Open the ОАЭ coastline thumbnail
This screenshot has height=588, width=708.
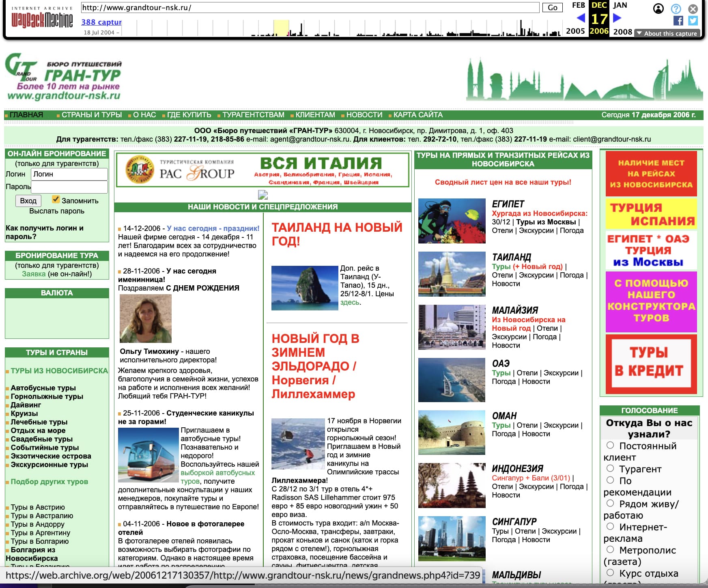point(452,380)
